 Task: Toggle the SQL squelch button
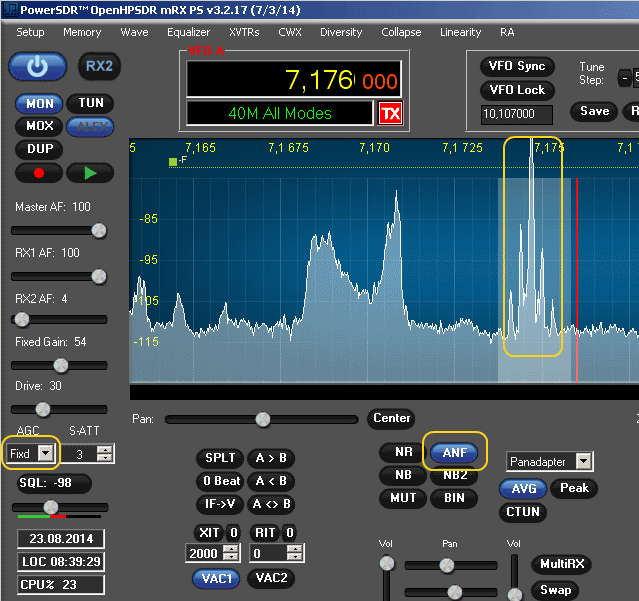coord(54,483)
